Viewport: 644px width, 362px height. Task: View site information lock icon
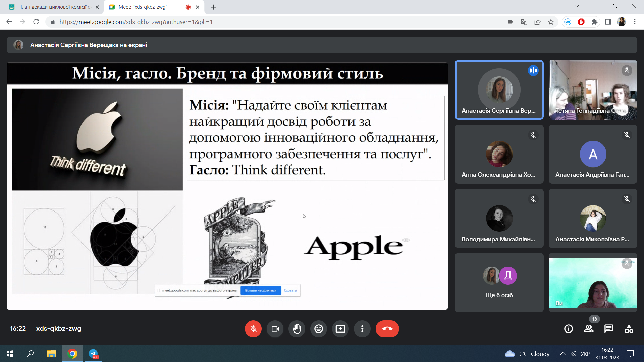52,22
